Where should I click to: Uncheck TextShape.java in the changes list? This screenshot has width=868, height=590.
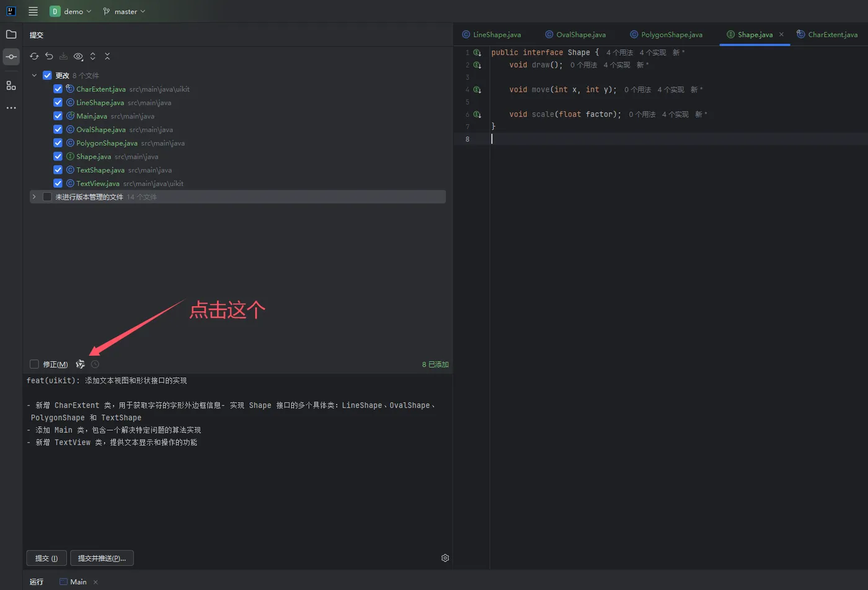[58, 170]
